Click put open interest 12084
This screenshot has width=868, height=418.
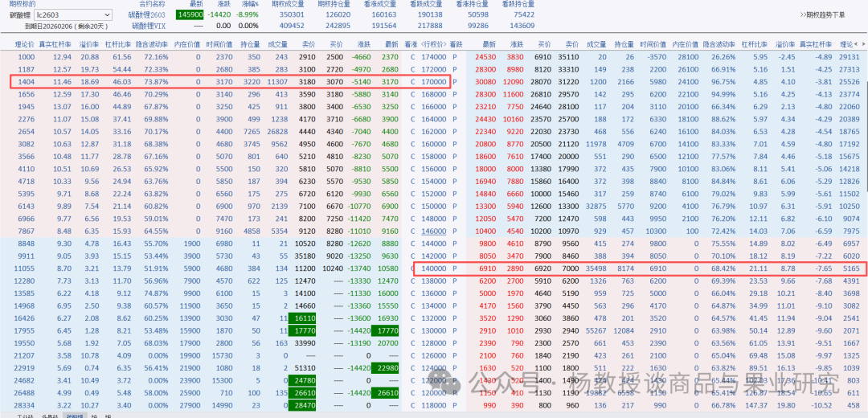click(x=624, y=330)
